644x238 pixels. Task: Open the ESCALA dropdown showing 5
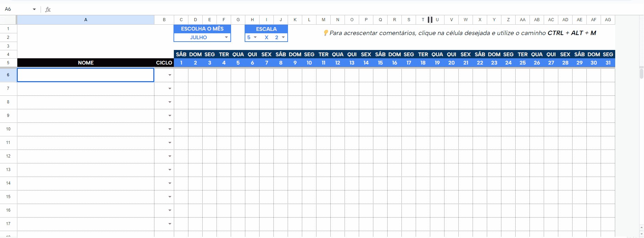pyautogui.click(x=255, y=37)
